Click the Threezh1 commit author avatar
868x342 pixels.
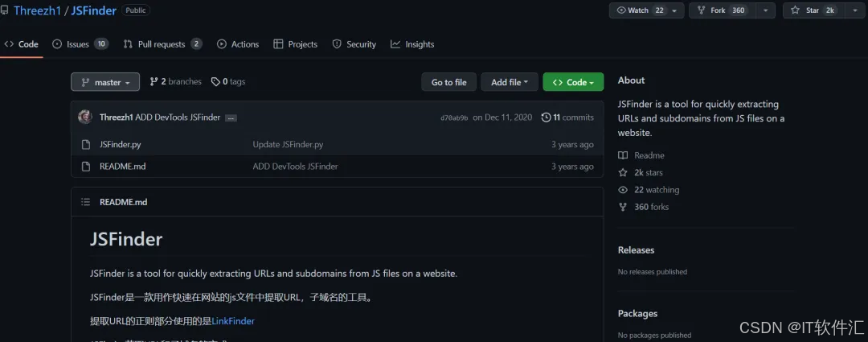coord(85,117)
